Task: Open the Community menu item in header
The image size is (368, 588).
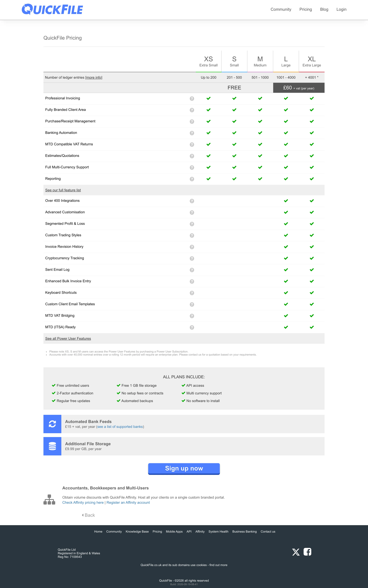Action: 281,9
